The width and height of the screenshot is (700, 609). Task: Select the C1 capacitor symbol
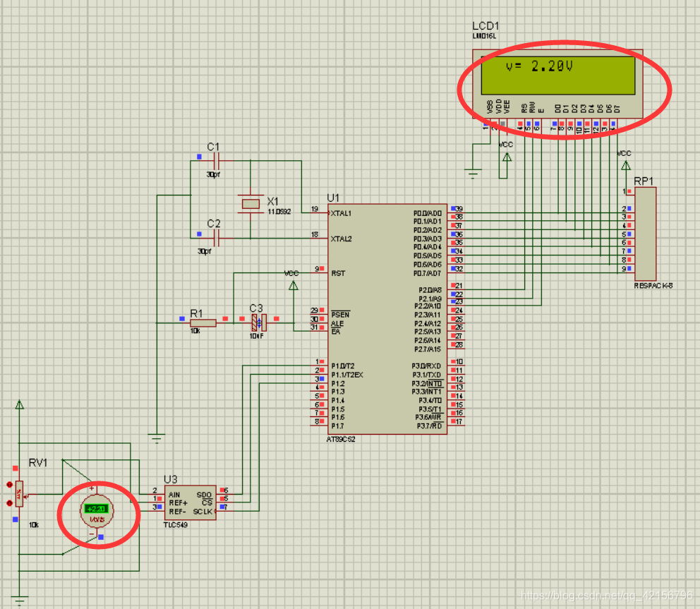click(217, 161)
